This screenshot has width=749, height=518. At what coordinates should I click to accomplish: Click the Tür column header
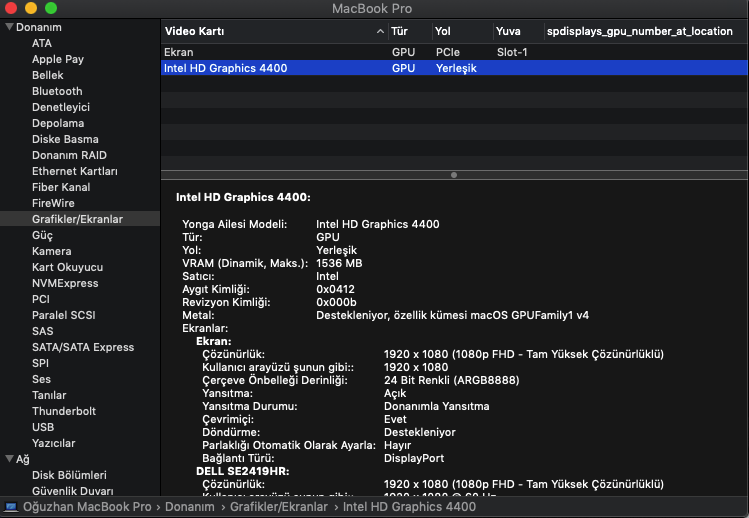[400, 32]
